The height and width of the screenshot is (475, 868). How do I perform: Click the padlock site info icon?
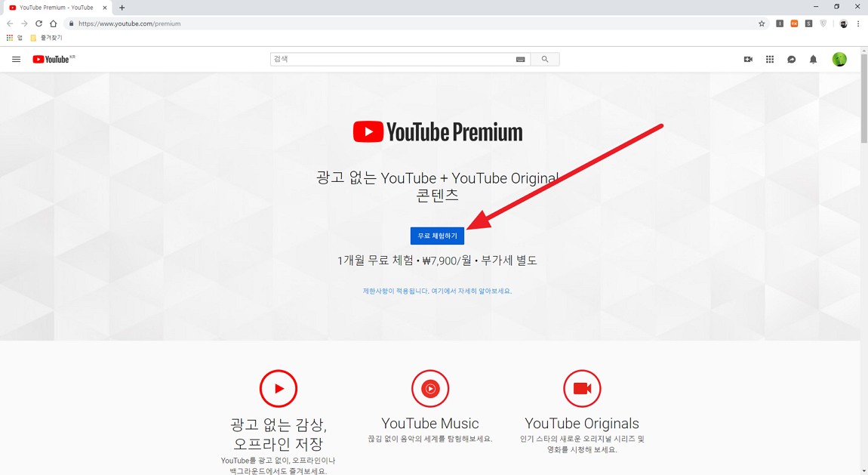click(x=71, y=23)
